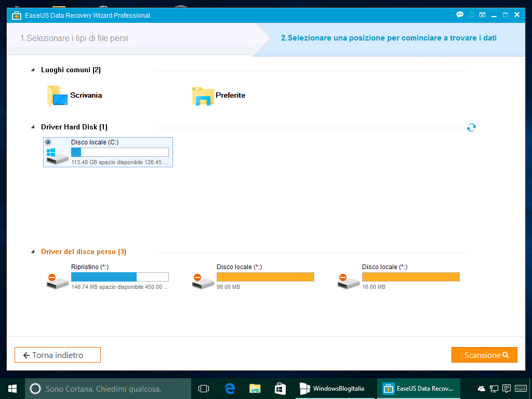Viewport: 532px width, 399px height.
Task: Open Task View from the taskbar
Action: coord(204,389)
